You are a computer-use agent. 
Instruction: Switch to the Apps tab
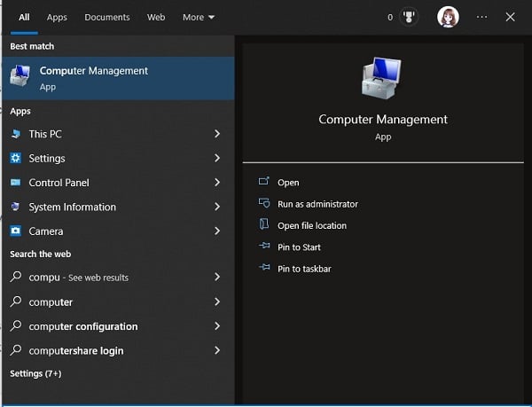click(57, 17)
